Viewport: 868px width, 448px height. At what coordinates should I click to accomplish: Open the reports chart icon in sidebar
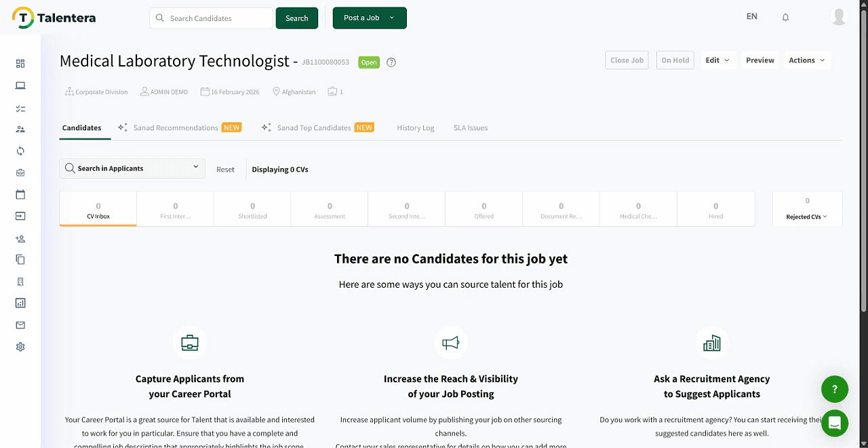[x=20, y=303]
